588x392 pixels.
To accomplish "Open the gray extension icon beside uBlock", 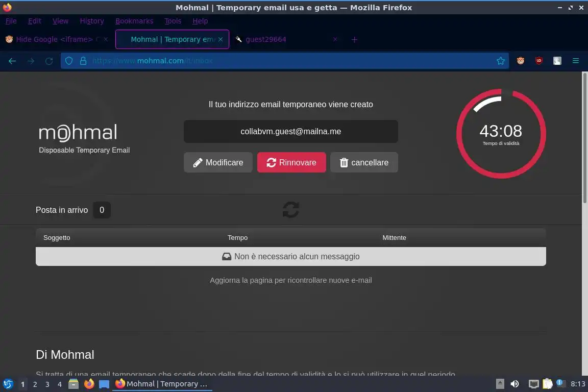I will click(x=557, y=61).
